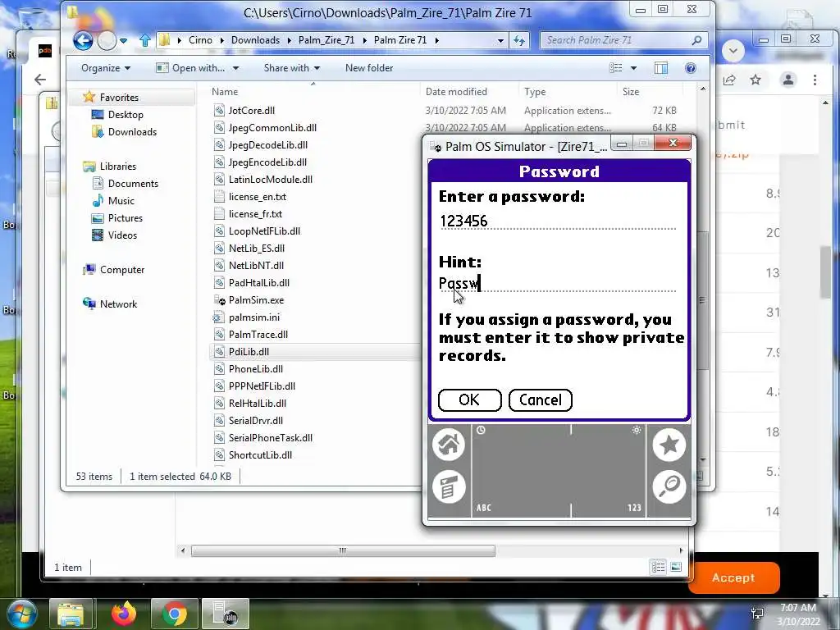Sort files by the Name column header

[313, 92]
